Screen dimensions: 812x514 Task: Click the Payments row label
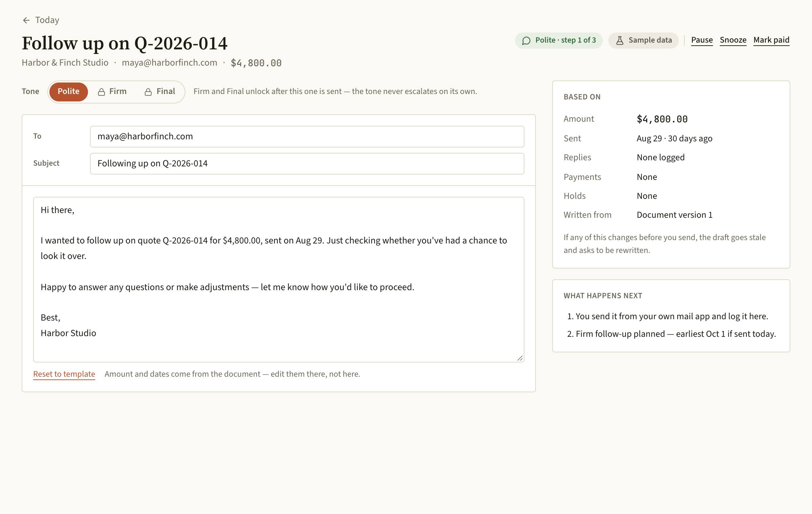582,177
